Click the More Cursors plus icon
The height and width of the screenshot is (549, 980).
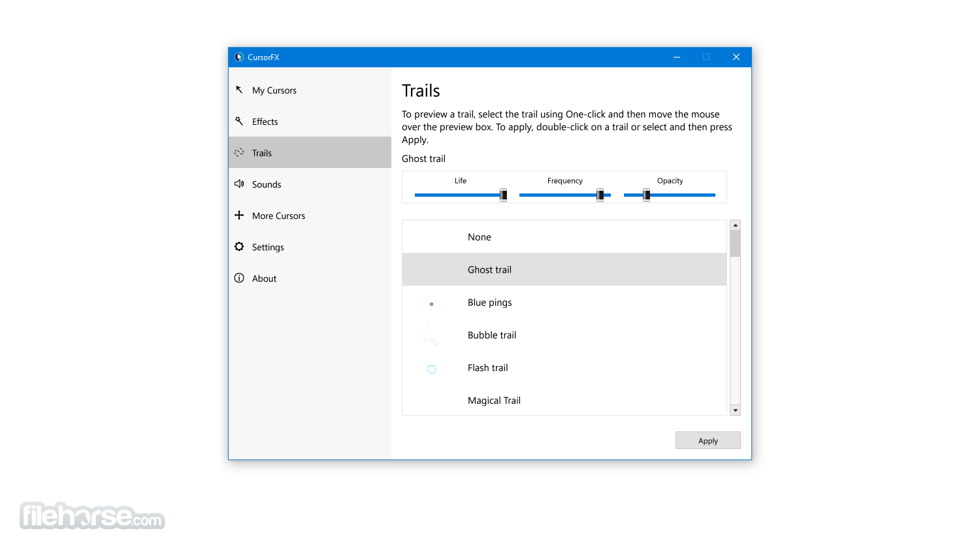pos(239,215)
